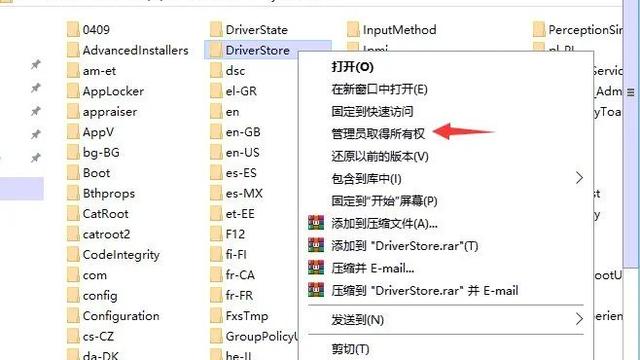The image size is (640, 360).
Task: Click the folder icon of FxsTmp
Action: (x=216, y=316)
